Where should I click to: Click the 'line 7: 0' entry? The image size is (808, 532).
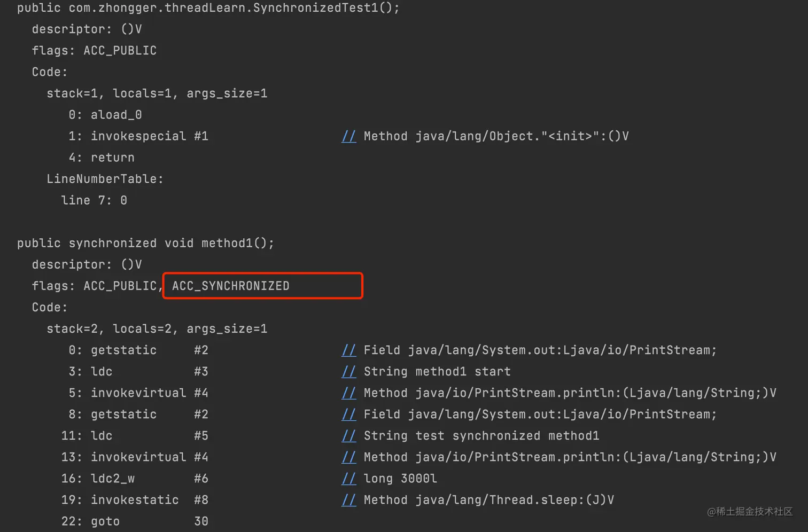click(x=94, y=200)
